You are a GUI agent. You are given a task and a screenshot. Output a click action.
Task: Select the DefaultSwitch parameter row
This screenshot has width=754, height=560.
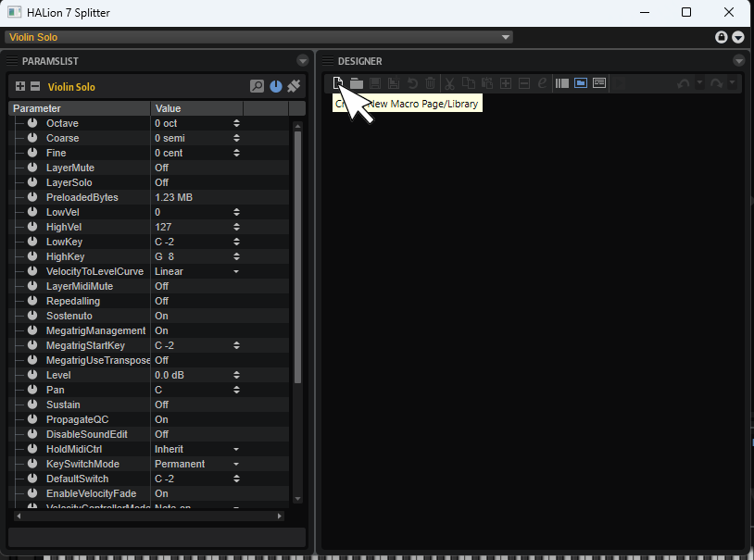click(148, 479)
